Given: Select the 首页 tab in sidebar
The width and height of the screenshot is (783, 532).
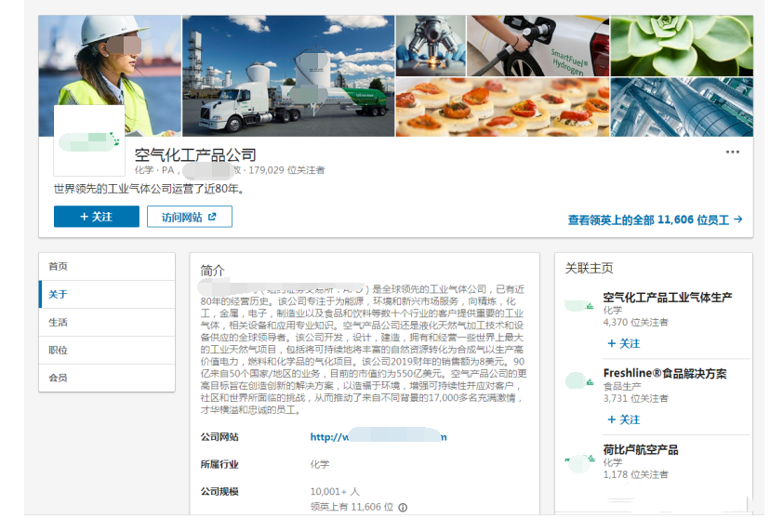Looking at the screenshot, I should [x=107, y=266].
